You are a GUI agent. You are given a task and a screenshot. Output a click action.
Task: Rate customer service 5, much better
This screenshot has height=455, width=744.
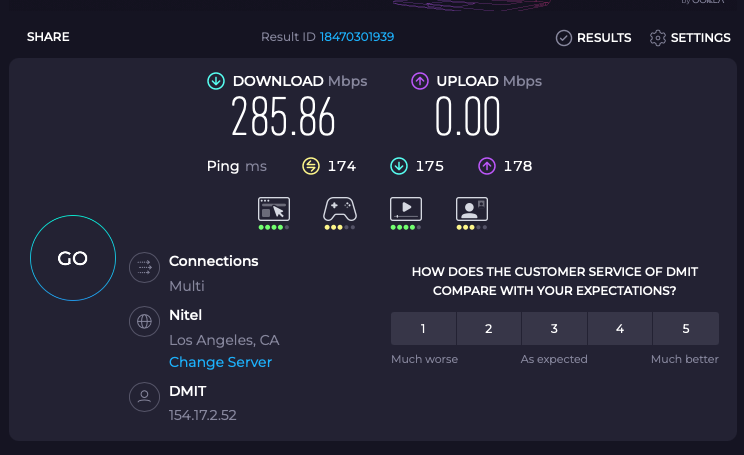coord(686,329)
